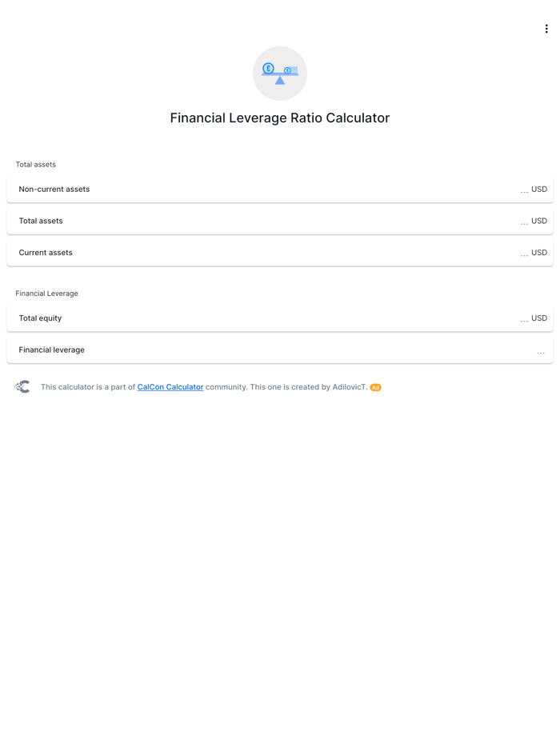Click the Total assets section header

click(x=35, y=164)
